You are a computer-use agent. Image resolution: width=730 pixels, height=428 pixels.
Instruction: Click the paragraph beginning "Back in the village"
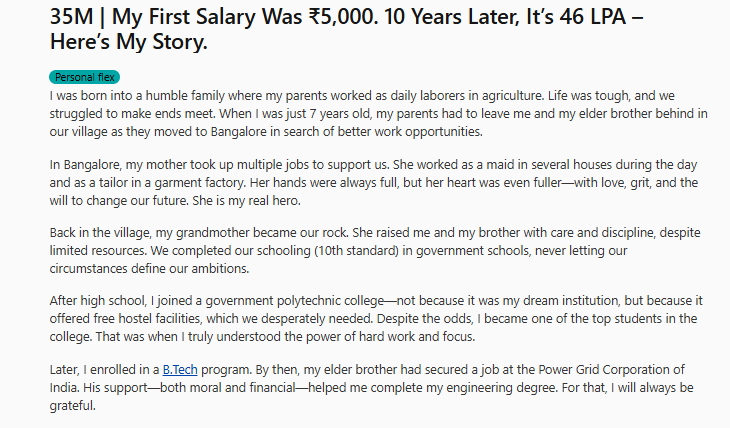click(x=375, y=251)
